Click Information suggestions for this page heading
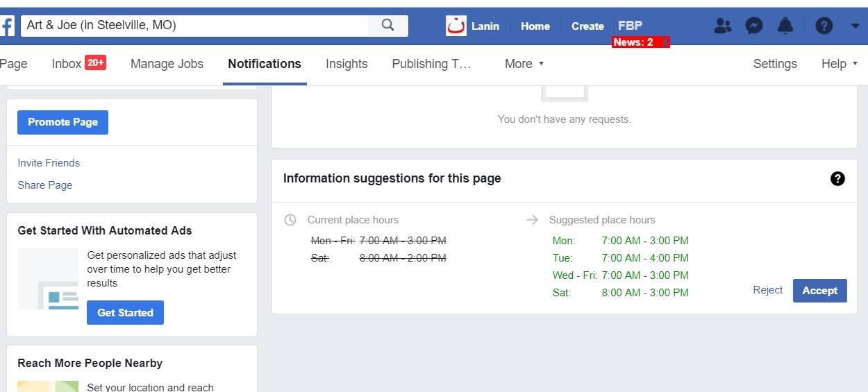 392,178
